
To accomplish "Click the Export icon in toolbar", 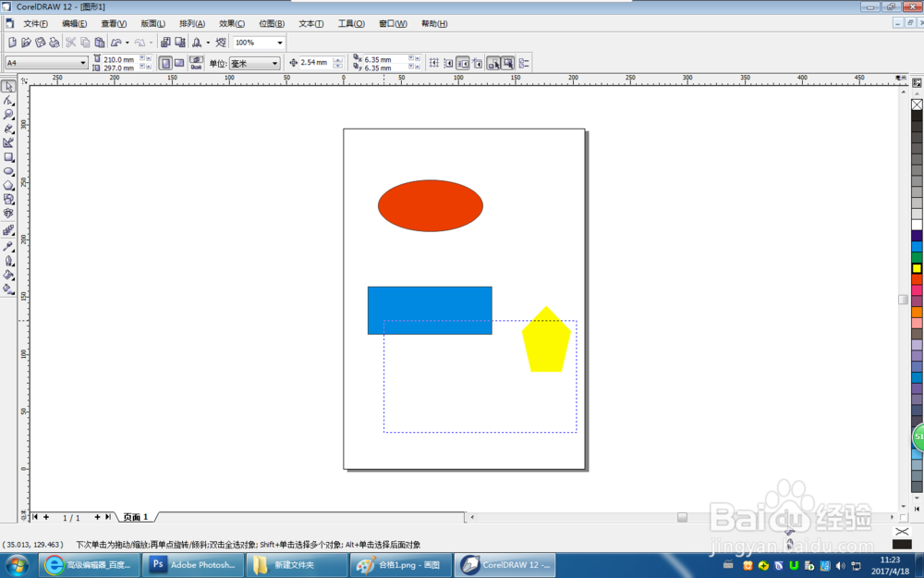I will 180,43.
